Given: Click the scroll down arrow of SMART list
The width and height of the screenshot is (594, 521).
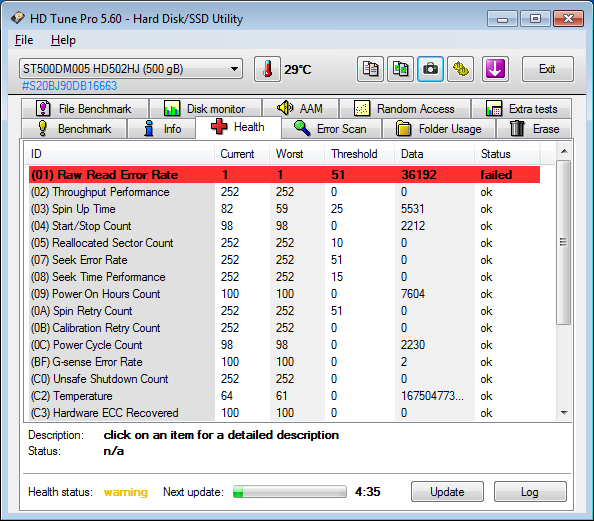Looking at the screenshot, I should (564, 413).
